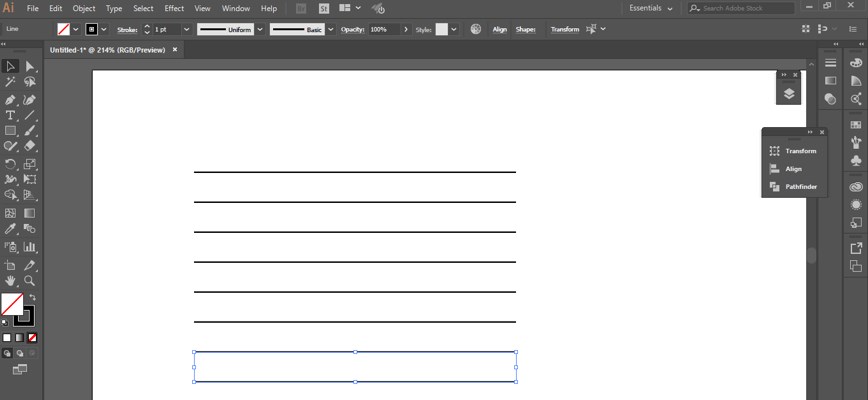Open the Essentials workspace switcher
The image size is (868, 400).
pos(651,8)
